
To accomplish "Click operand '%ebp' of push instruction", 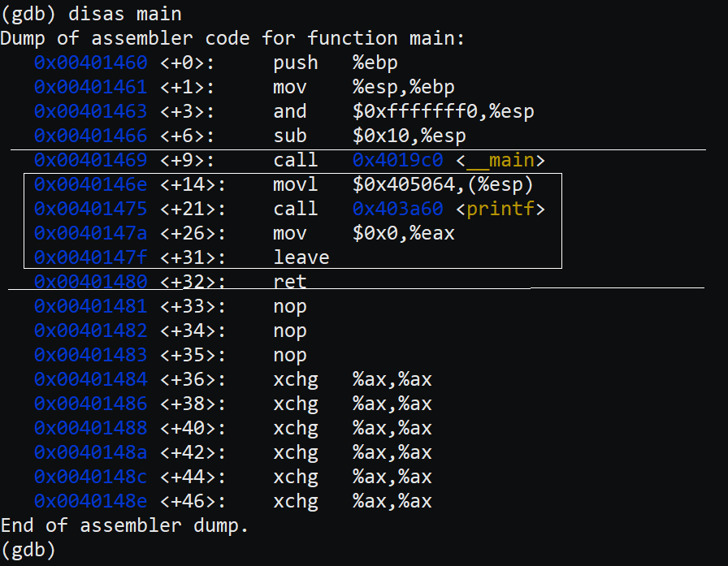I will coord(375,63).
